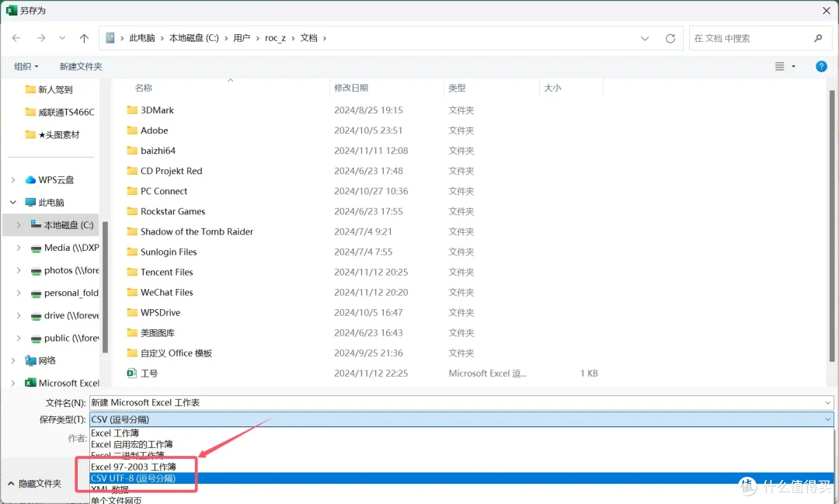Viewport: 839px width, 504px height.
Task: Sort by 大小 column header
Action: pyautogui.click(x=553, y=88)
